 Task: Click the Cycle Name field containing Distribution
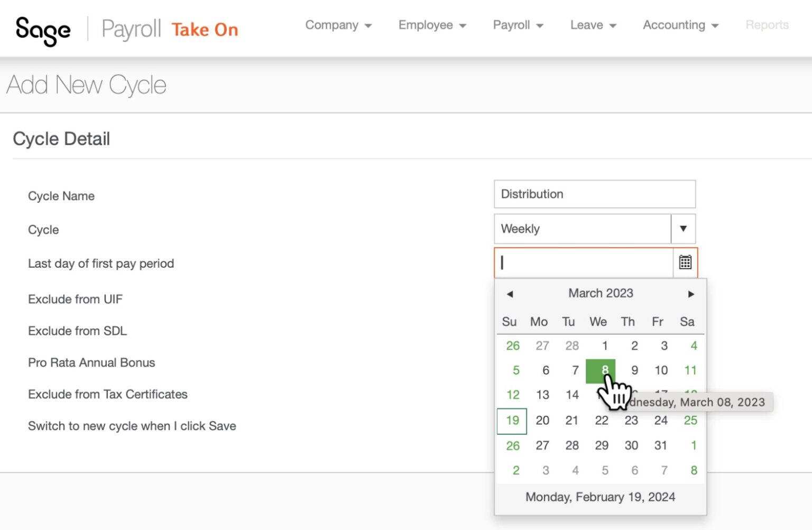pos(594,194)
